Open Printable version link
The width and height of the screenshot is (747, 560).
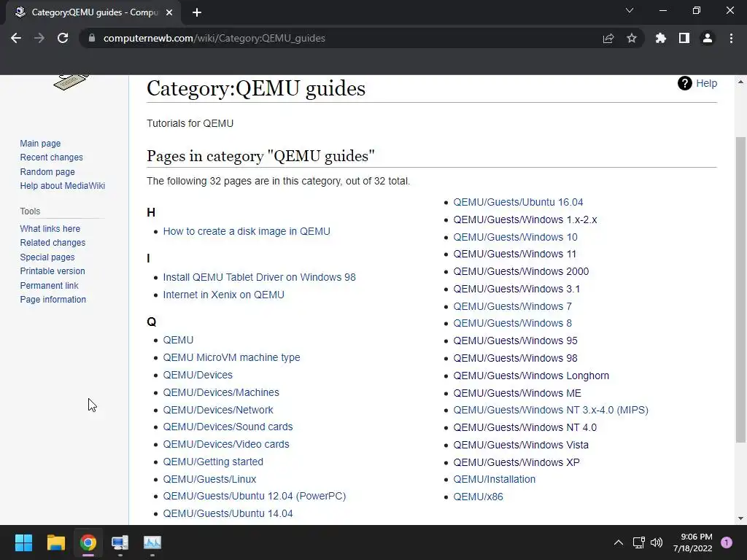[x=53, y=271]
